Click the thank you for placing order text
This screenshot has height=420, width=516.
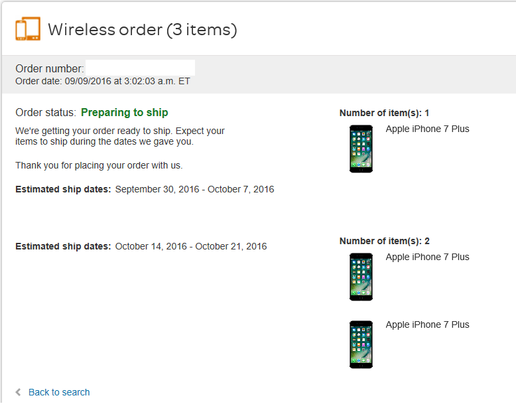99,165
